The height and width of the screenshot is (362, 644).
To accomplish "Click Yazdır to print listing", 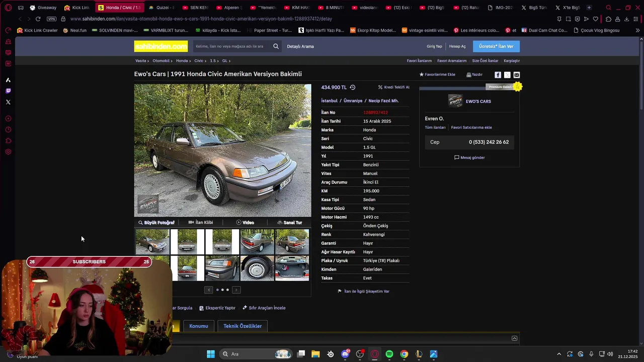I will point(474,74).
